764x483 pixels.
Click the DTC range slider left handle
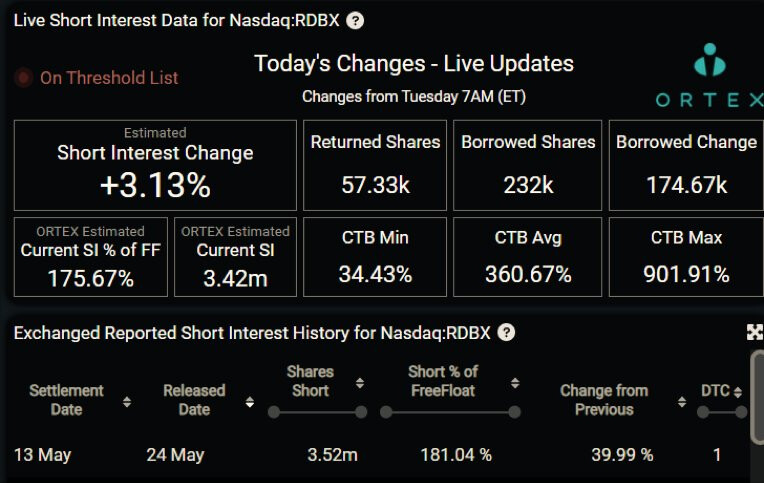(x=703, y=412)
